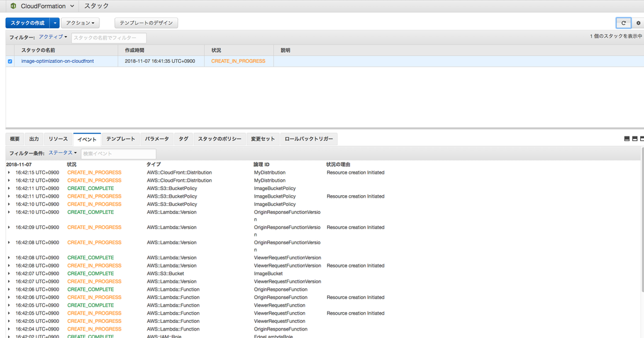Click the stack's CREATE_IN_PROGRESS status cell

238,61
